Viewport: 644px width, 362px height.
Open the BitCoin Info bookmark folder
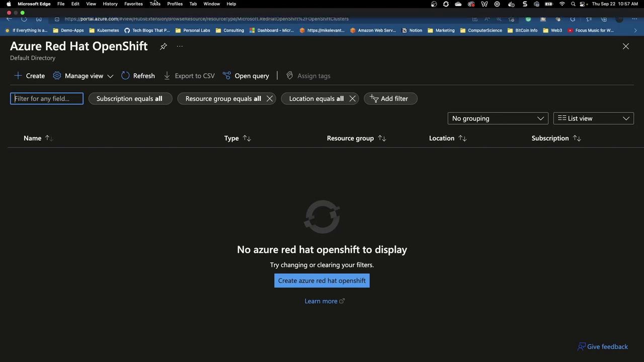pyautogui.click(x=523, y=30)
